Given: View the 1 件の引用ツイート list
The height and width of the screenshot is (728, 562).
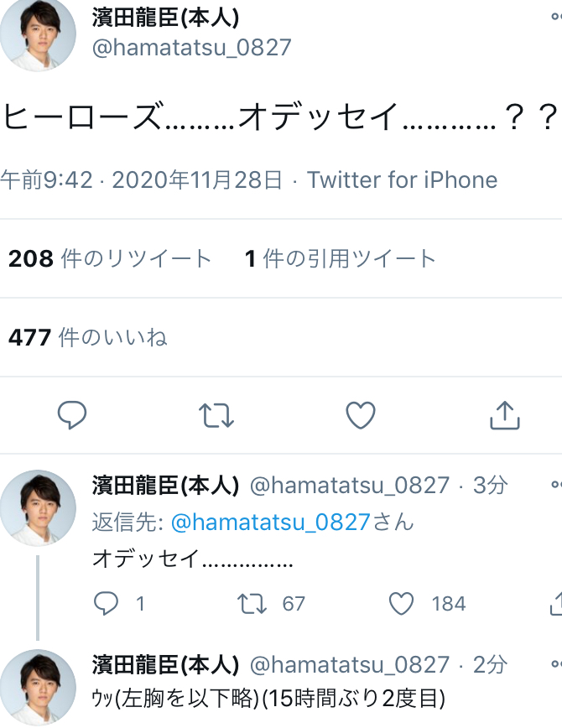Looking at the screenshot, I should tap(341, 259).
